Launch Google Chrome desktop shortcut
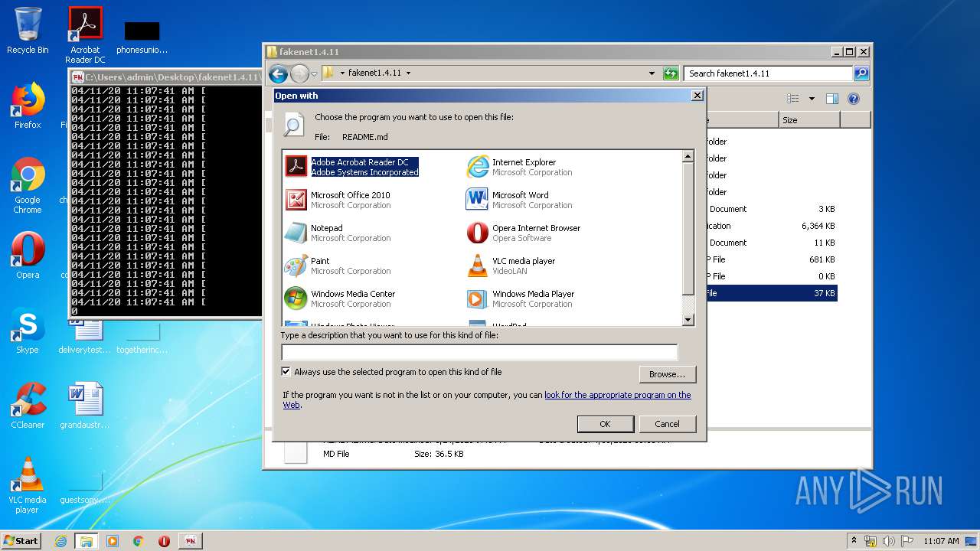 tap(28, 185)
